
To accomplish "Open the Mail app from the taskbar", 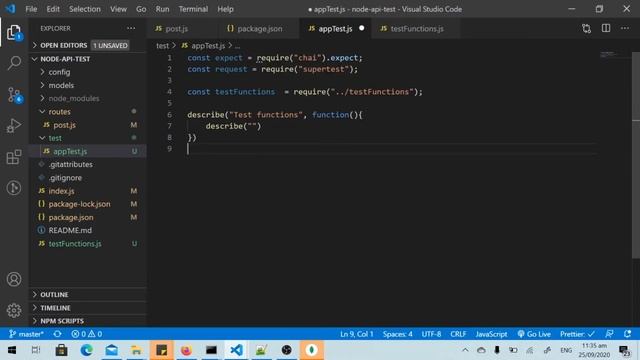I will click(111, 350).
